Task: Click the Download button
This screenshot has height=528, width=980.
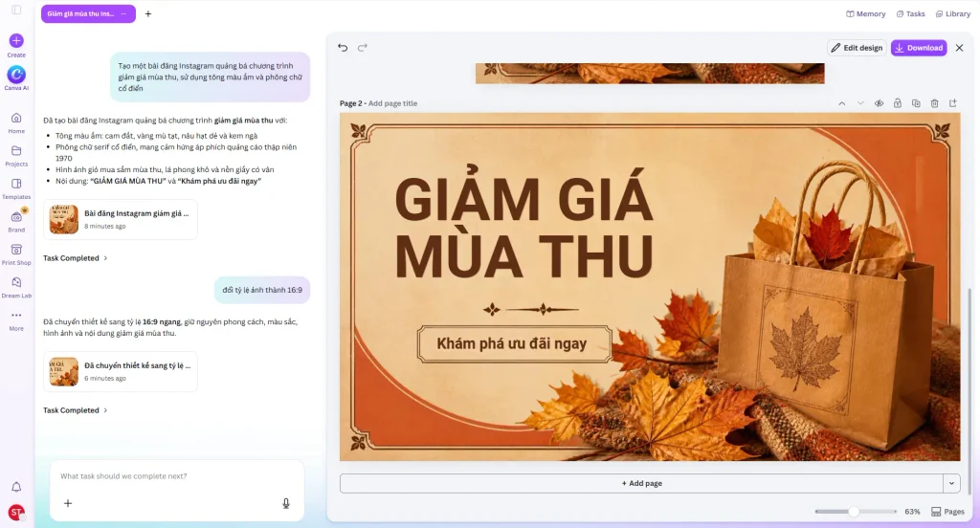Action: 919,48
